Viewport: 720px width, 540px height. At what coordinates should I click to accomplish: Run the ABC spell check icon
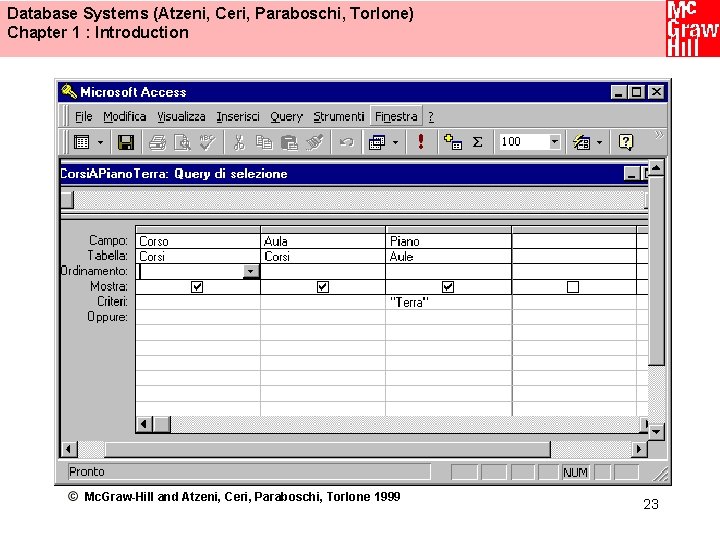207,142
